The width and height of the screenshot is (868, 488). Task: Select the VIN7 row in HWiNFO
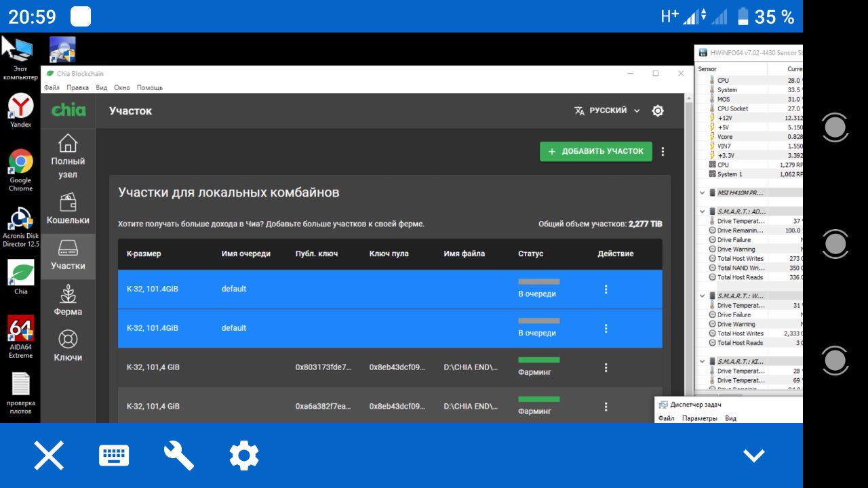pyautogui.click(x=750, y=146)
